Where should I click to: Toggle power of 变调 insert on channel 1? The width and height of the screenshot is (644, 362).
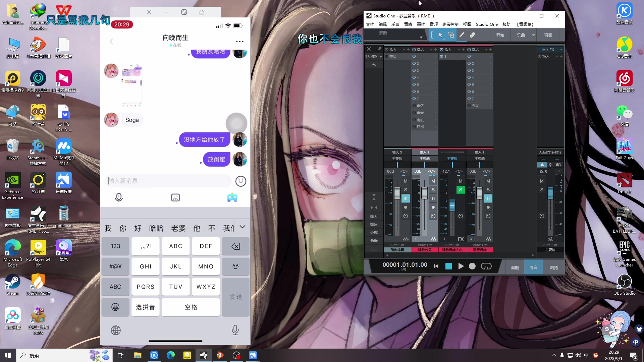387,56
